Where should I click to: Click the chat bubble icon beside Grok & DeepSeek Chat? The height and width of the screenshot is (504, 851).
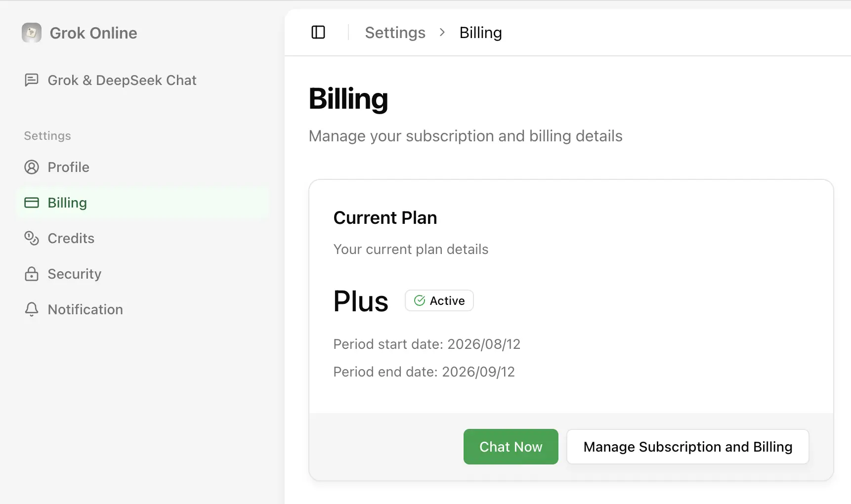point(32,80)
